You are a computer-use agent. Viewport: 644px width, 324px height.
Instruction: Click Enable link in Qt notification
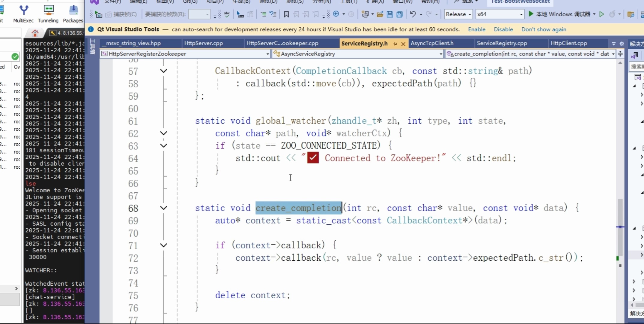(477, 29)
